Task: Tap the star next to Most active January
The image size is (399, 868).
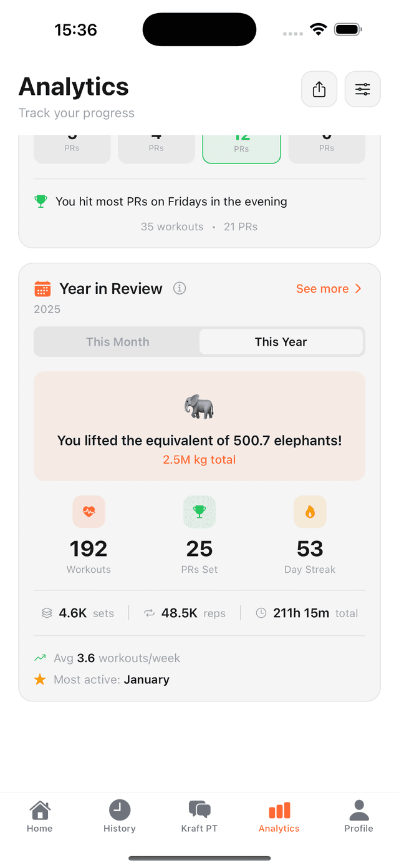Action: [41, 679]
